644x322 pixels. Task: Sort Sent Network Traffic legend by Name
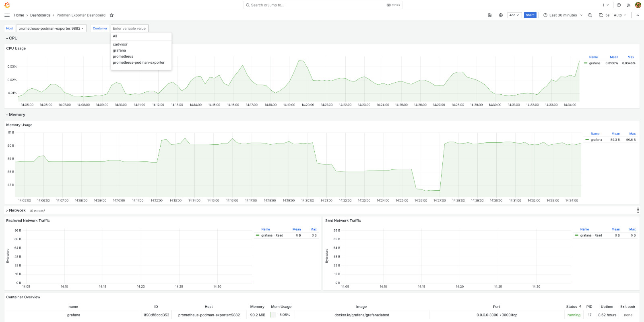click(x=584, y=229)
